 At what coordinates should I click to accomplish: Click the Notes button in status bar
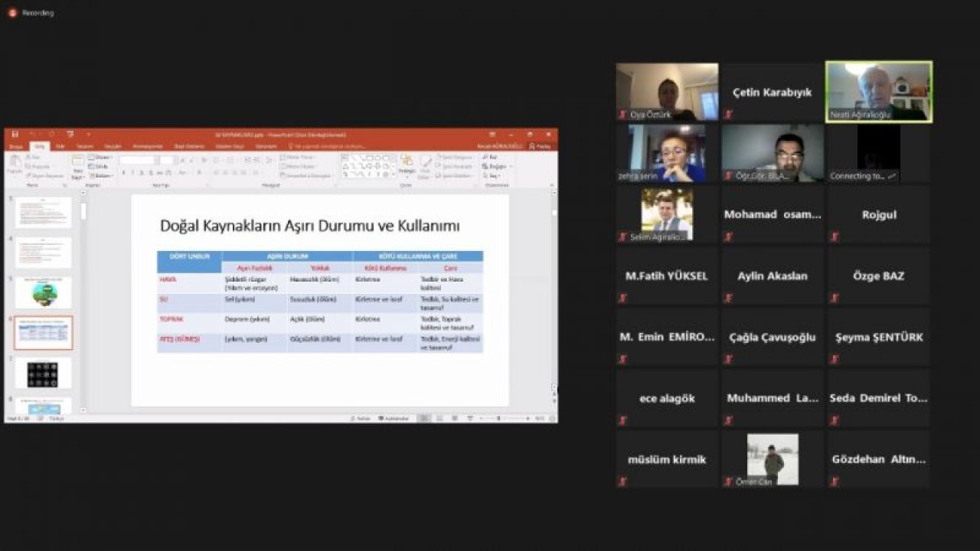[362, 419]
